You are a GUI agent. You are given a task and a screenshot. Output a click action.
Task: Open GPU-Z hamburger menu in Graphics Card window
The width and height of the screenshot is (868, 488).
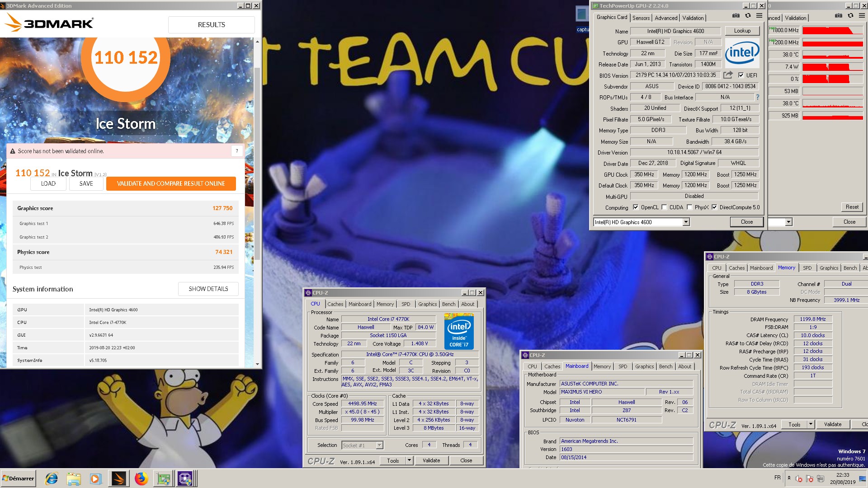[759, 15]
